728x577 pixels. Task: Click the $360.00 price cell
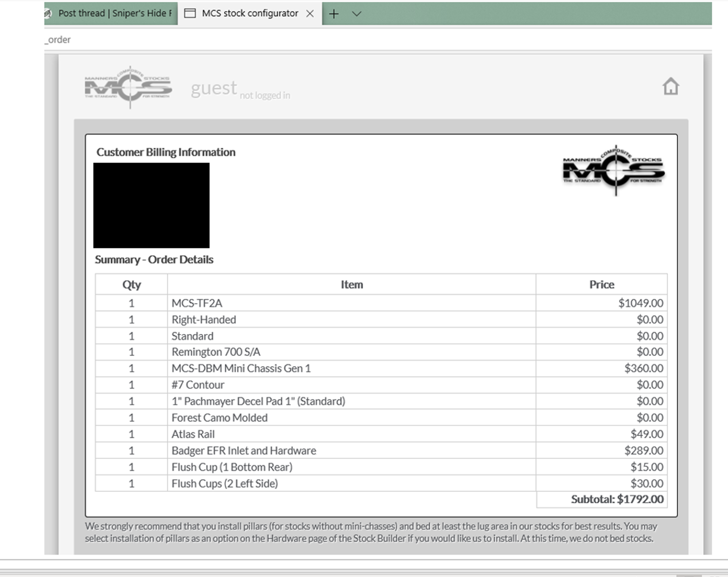click(x=601, y=368)
